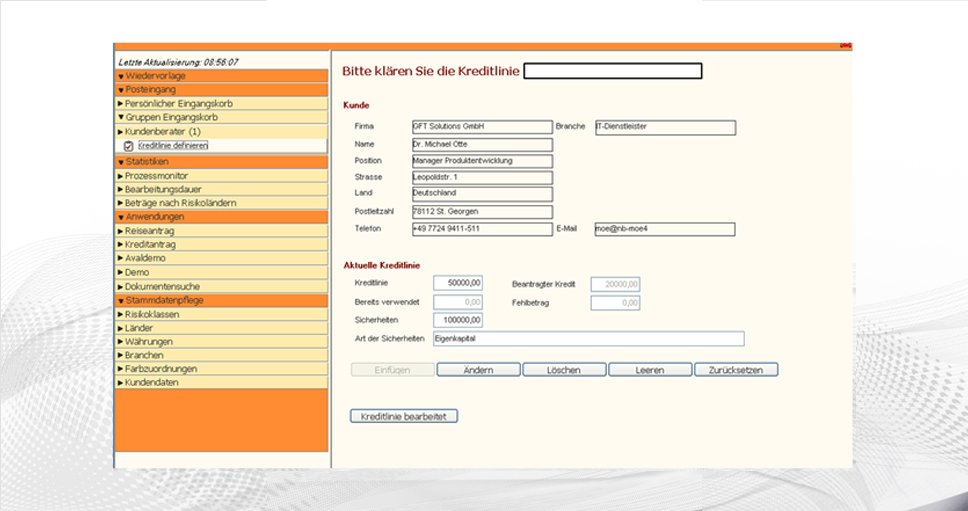
Task: Collapse the Anwendungen section
Action: click(221, 217)
